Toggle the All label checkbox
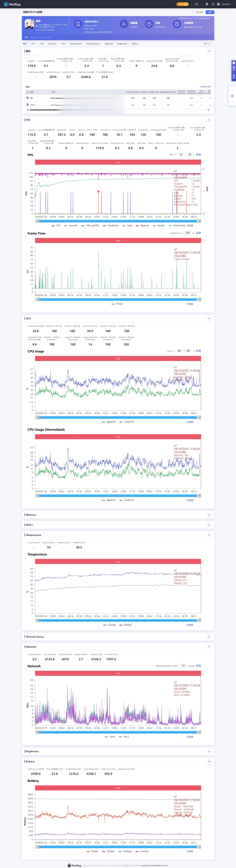This screenshot has width=236, height=868. point(28,98)
